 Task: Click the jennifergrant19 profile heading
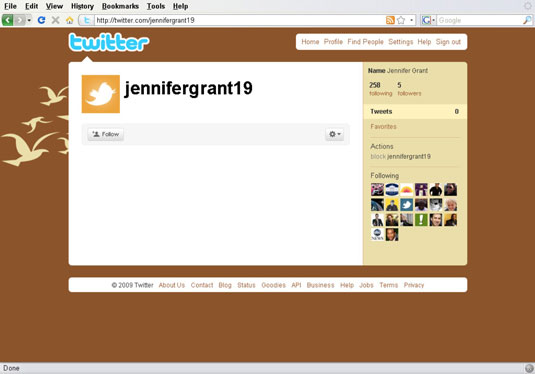pyautogui.click(x=188, y=88)
